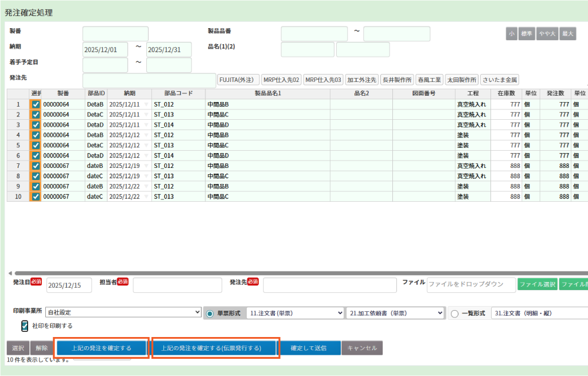The height and width of the screenshot is (376, 588).
Task: Click the horizontal scrollbar below the table
Action: [x=287, y=273]
